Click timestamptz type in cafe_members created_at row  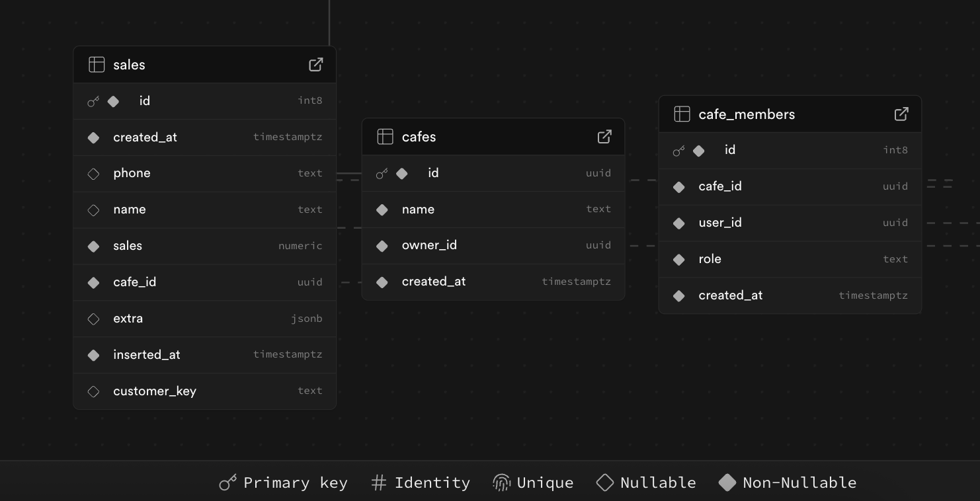874,295
